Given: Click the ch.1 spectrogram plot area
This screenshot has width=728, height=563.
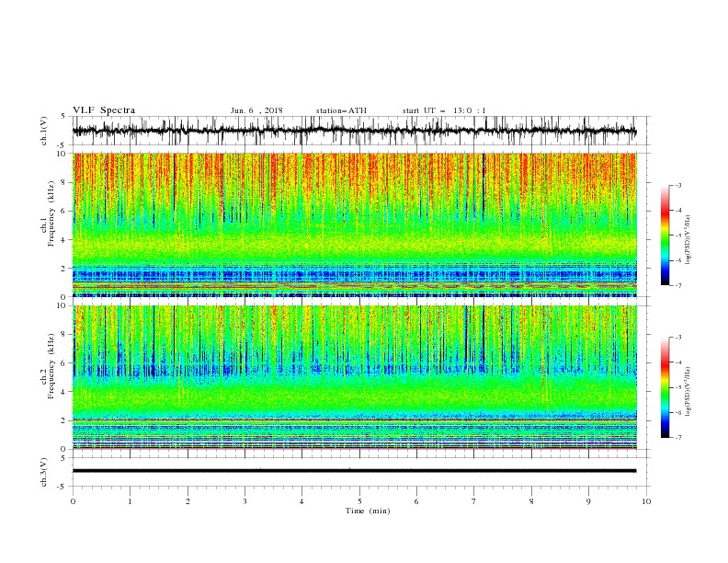Looking at the screenshot, I should tap(355, 224).
